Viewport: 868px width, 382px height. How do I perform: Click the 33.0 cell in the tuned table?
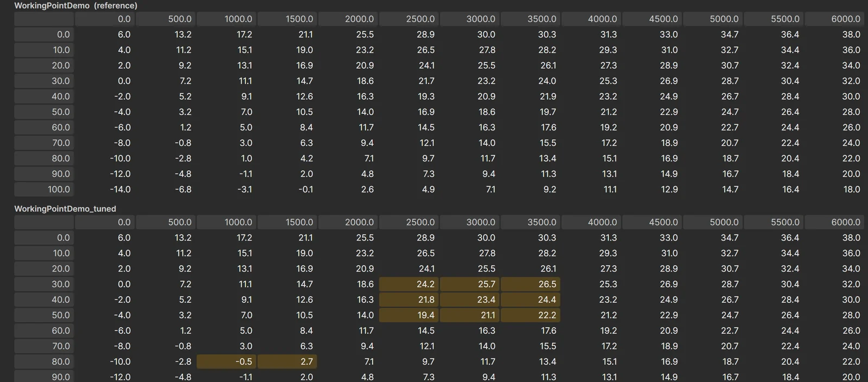652,237
